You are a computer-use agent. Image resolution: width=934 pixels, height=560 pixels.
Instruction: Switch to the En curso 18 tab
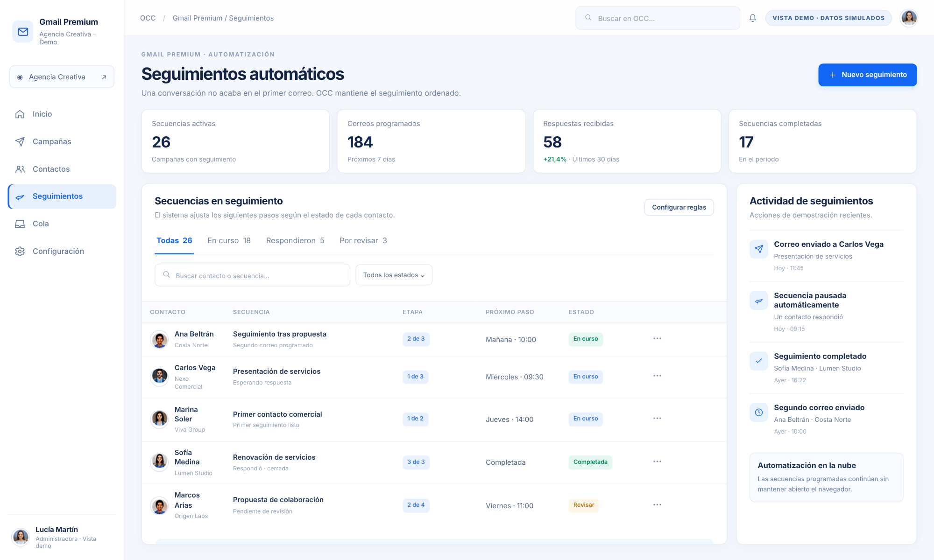click(x=229, y=241)
